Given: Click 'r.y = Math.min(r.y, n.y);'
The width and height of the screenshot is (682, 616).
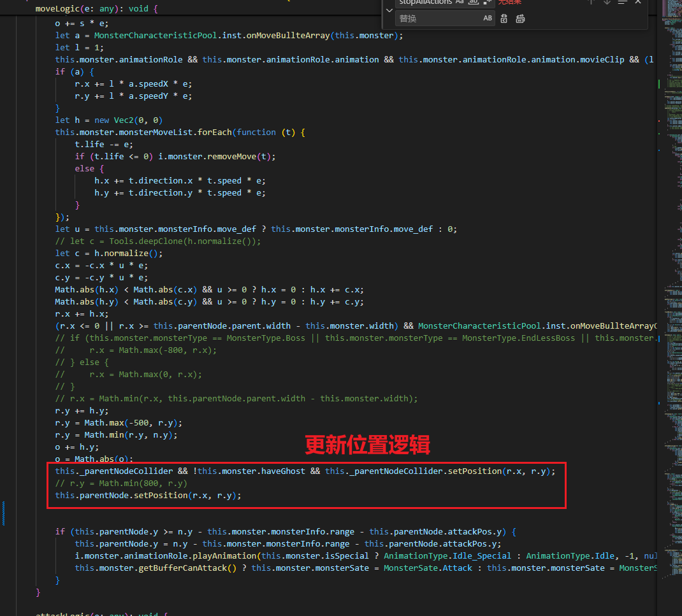Looking at the screenshot, I should pos(116,435).
